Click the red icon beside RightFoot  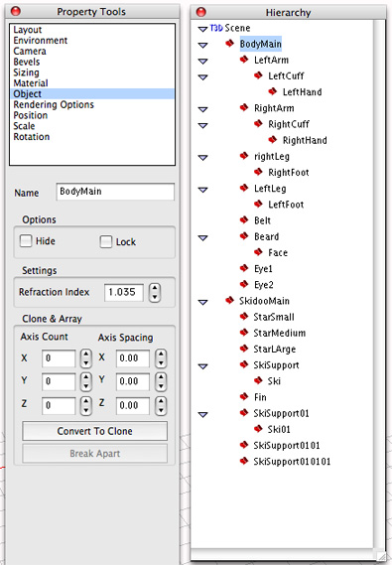point(258,172)
